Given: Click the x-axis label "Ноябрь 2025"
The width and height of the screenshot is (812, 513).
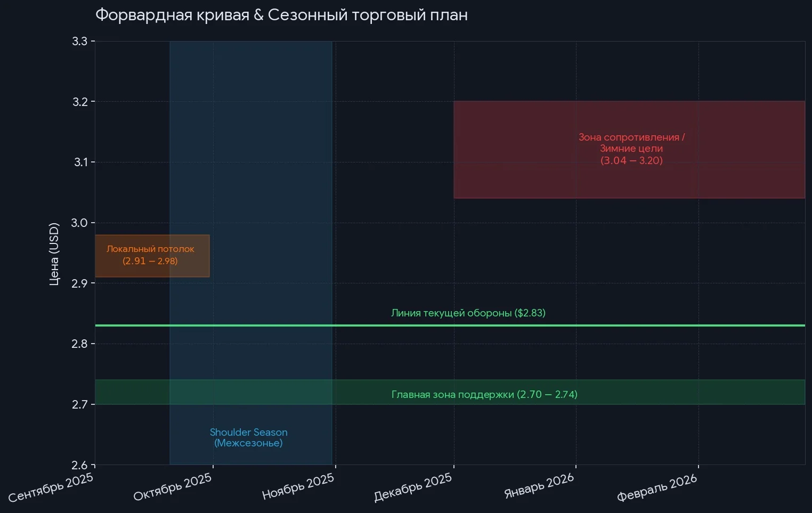Looking at the screenshot, I should click(298, 486).
